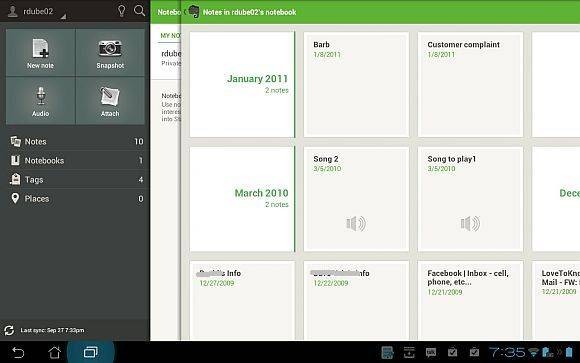Tap the download notification icon in system bar

pos(409,353)
